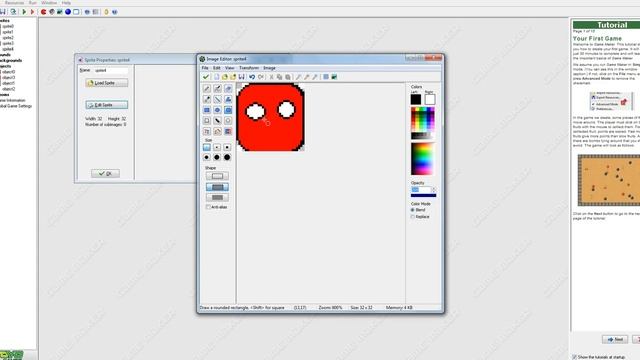Select the Polygon drawing tool
The width and height of the screenshot is (640, 360).
point(228,99)
